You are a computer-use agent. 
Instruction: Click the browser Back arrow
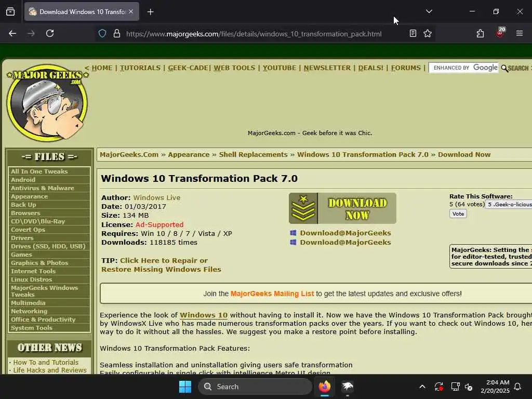(x=12, y=33)
